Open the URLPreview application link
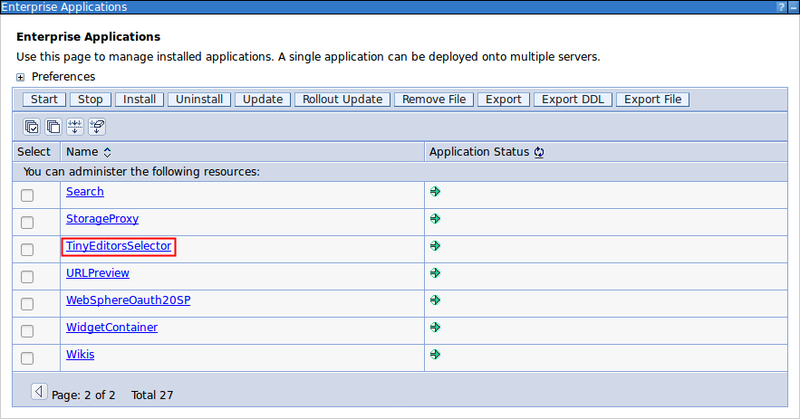 click(97, 273)
